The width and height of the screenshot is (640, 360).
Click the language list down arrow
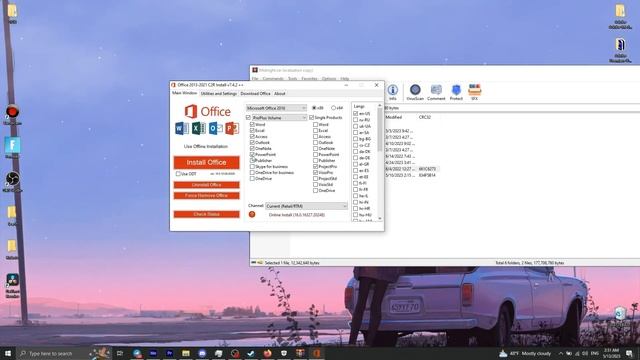coord(380,219)
